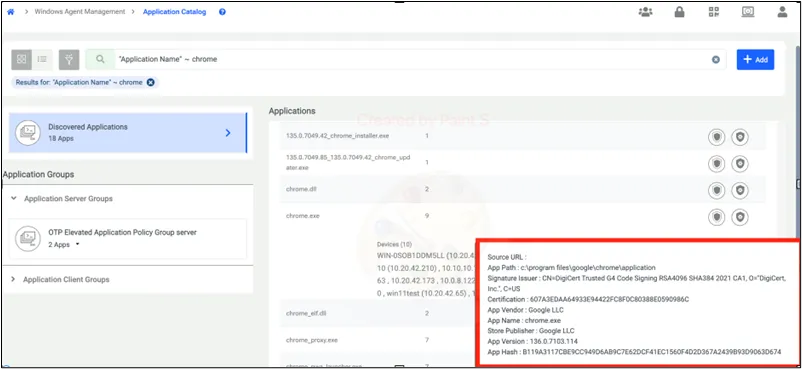The height and width of the screenshot is (369, 802).
Task: Expand Discovered Applications with the chevron
Action: click(x=228, y=133)
